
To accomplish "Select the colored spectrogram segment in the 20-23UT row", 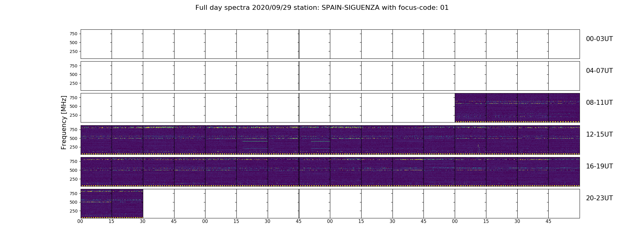I will coord(112,203).
